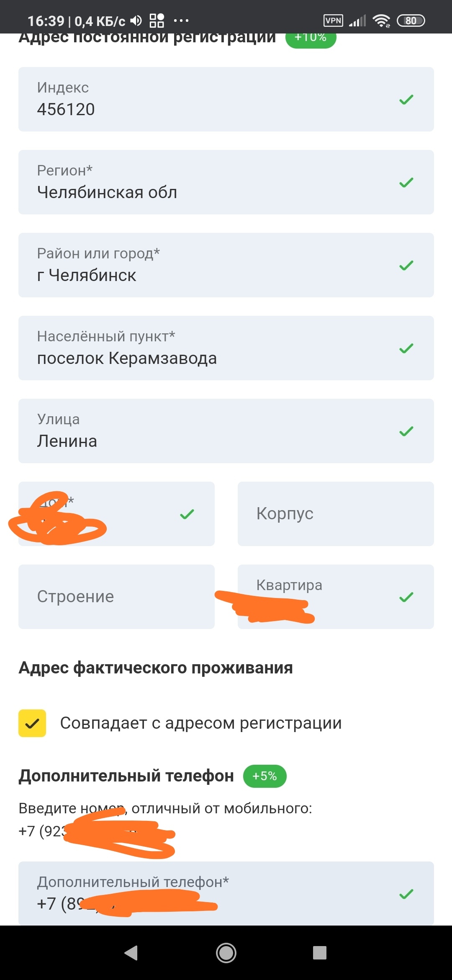Edit the Улица field Ленина
Screen dimensions: 452x980
(209, 431)
